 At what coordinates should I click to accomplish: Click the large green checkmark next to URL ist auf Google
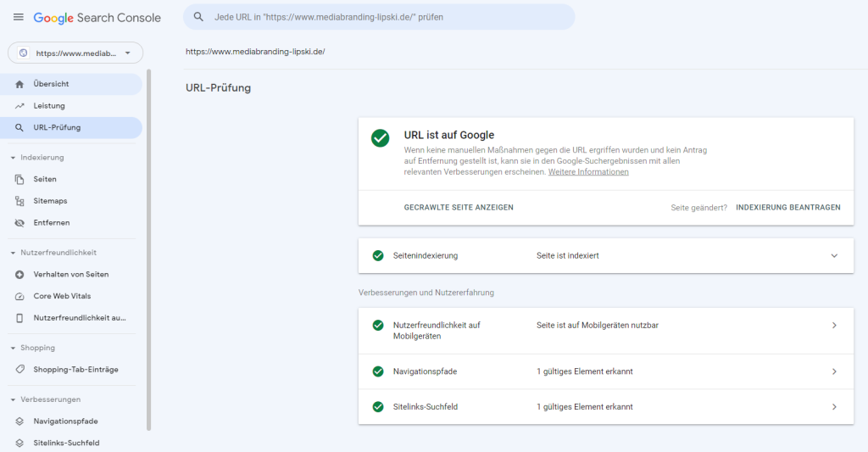coord(381,138)
